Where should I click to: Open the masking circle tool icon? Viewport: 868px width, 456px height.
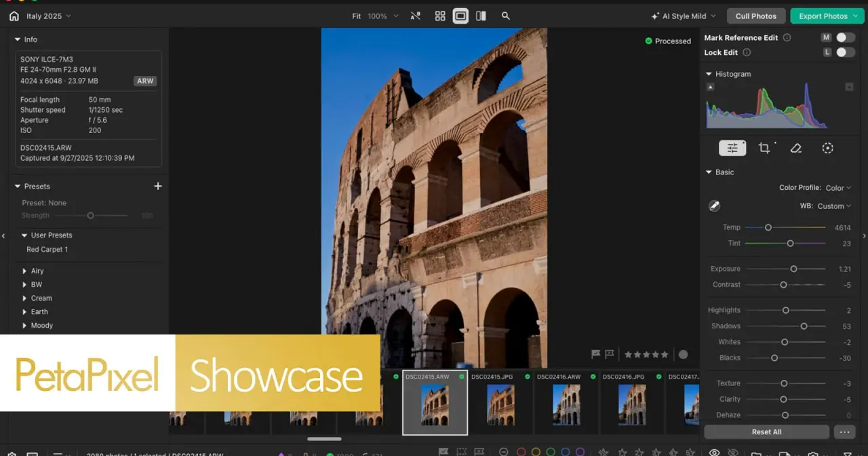pos(827,148)
